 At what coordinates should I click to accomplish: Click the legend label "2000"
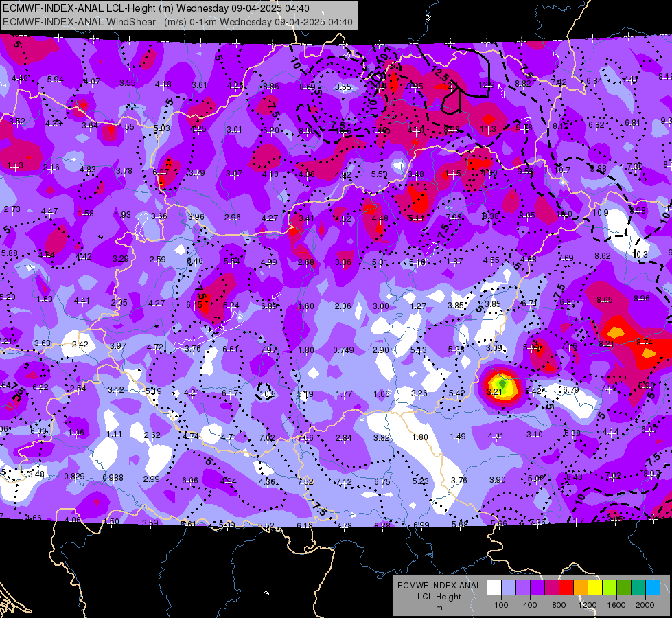pos(645,605)
